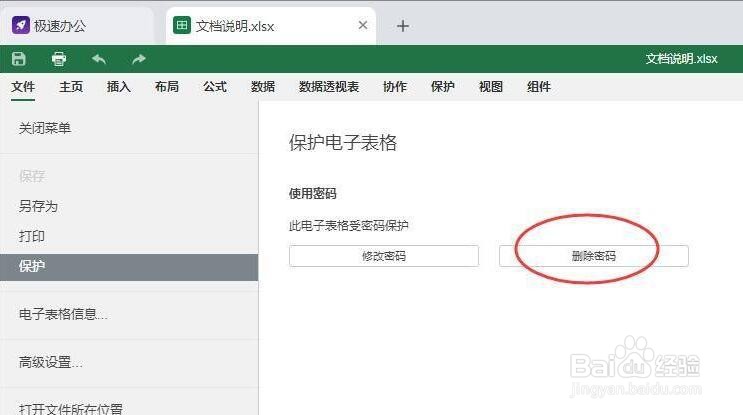Open the 组件 ribbon tab
Screen dimensions: 743x415
pos(539,87)
